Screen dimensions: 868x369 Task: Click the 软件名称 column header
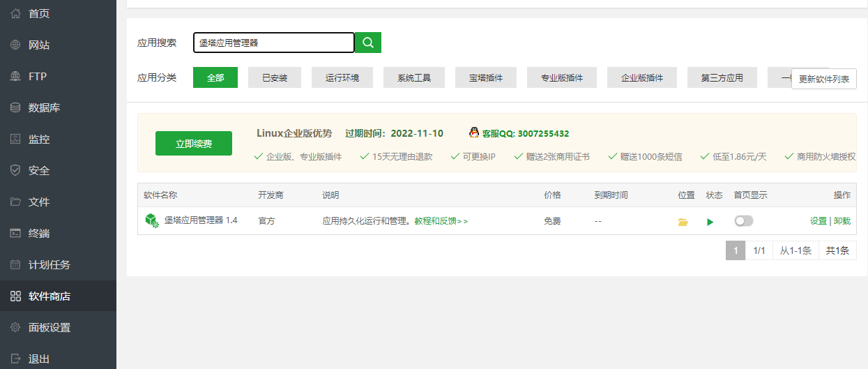(160, 195)
